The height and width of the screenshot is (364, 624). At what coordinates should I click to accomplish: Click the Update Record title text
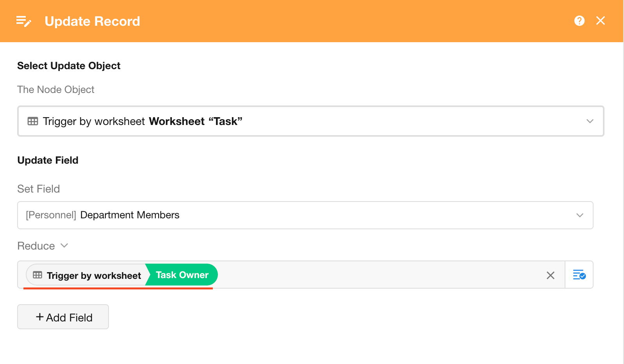click(x=93, y=21)
